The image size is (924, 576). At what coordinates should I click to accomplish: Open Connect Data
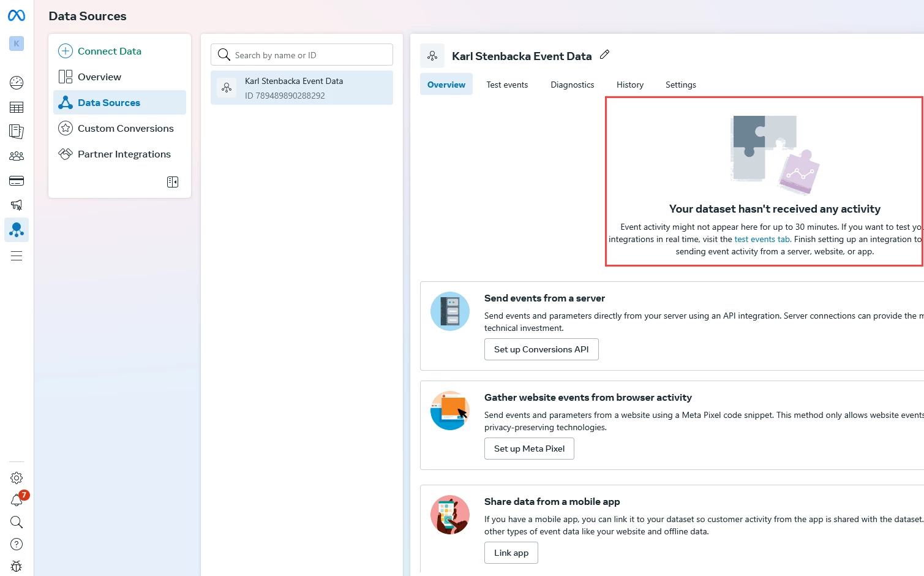[x=119, y=51]
